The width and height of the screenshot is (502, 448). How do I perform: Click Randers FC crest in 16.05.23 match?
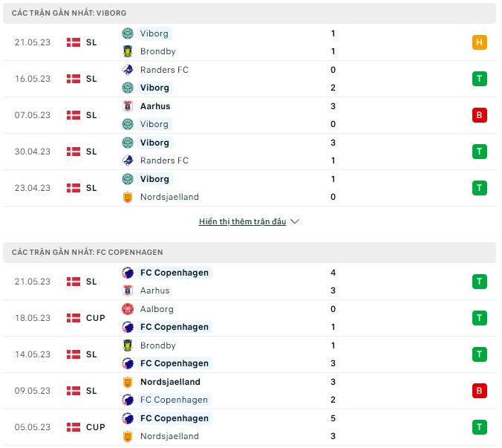(x=128, y=70)
